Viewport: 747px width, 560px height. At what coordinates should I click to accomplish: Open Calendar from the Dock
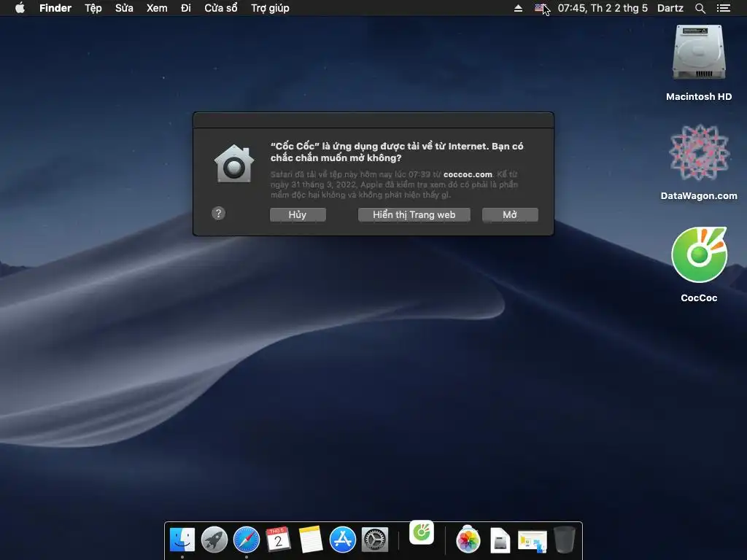(278, 540)
